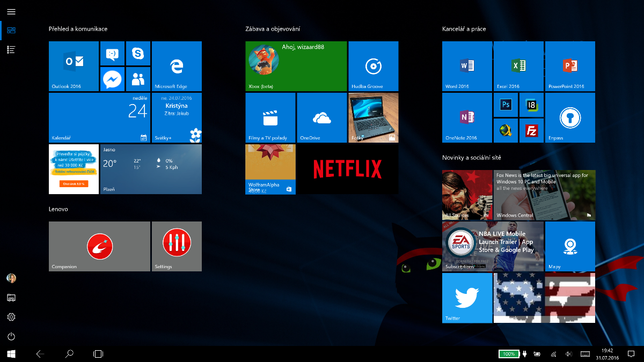Click the Task View button on taskbar

pos(98,354)
